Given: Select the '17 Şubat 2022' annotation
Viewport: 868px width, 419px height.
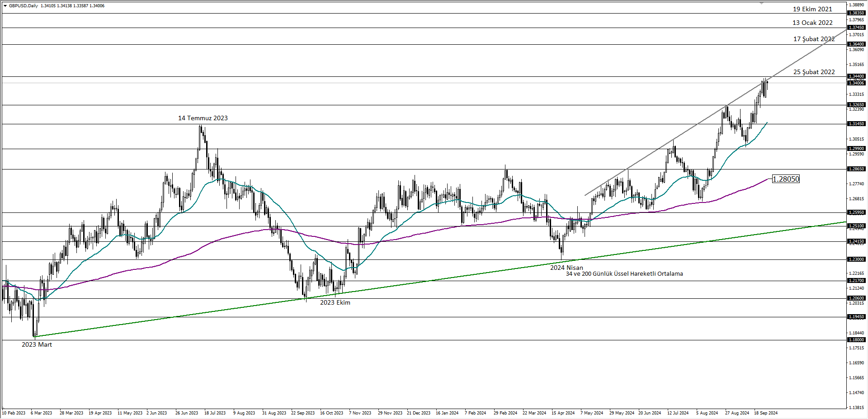Looking at the screenshot, I should point(814,39).
